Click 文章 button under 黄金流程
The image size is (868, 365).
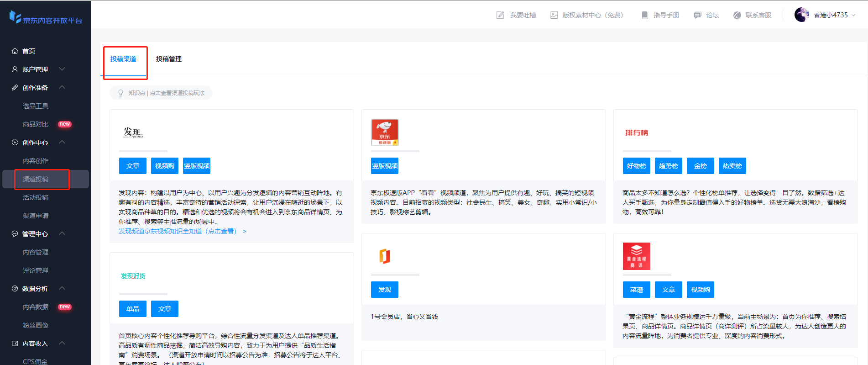click(x=669, y=290)
